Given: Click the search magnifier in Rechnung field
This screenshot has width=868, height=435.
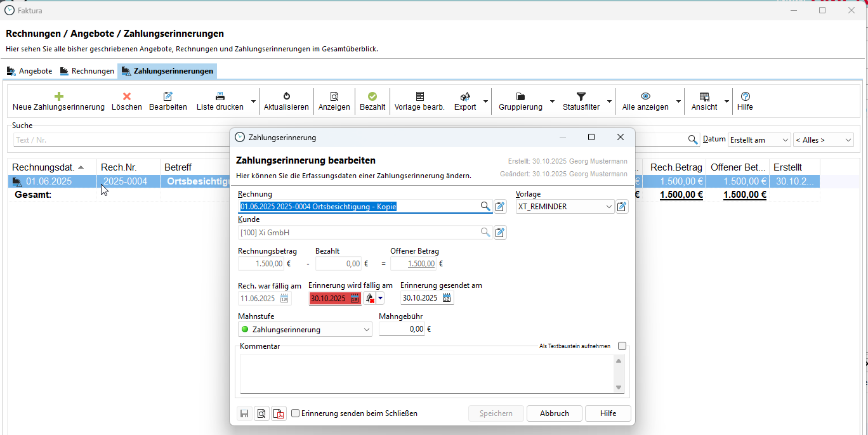Looking at the screenshot, I should click(485, 206).
